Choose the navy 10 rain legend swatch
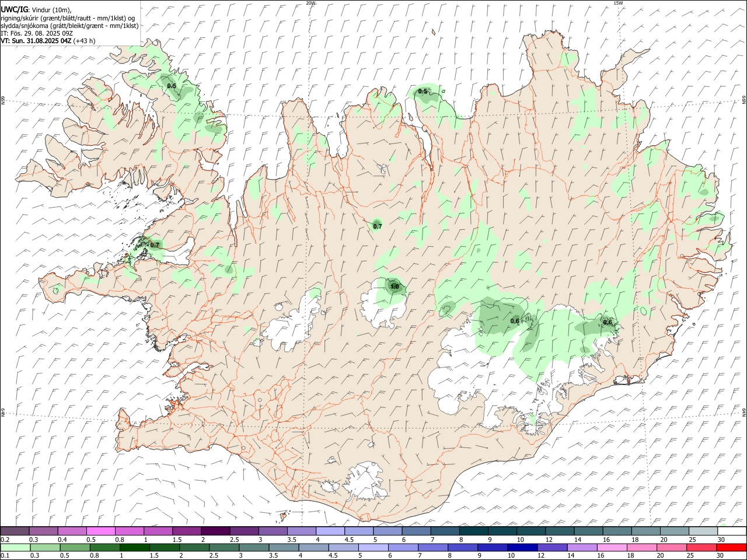Viewport: 747px width, 560px height. [x=522, y=548]
